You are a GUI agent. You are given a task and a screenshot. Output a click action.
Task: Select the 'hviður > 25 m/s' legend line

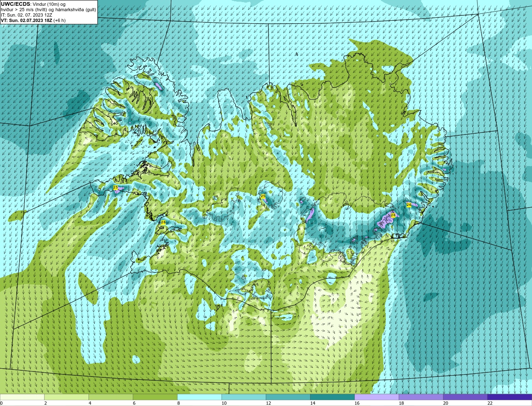(x=48, y=9)
